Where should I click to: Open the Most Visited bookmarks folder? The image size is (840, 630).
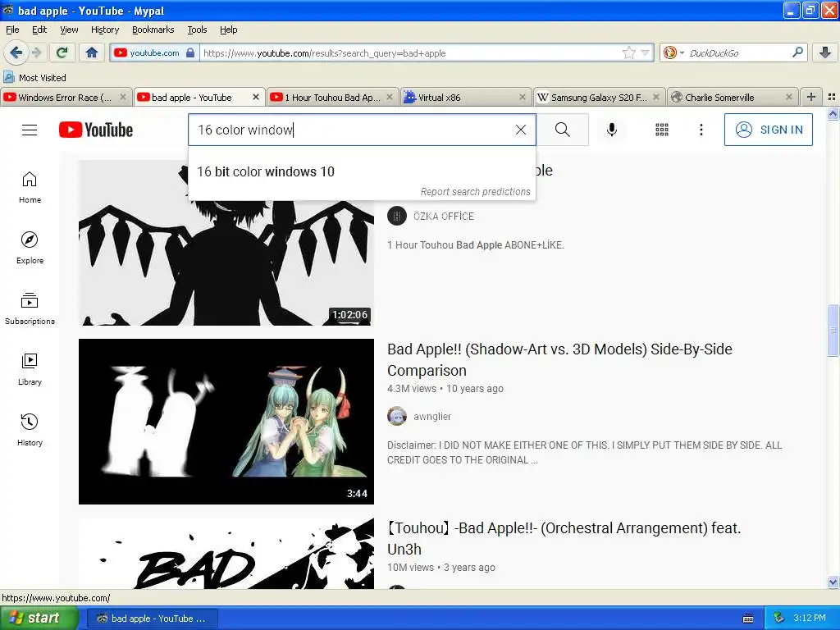point(34,78)
